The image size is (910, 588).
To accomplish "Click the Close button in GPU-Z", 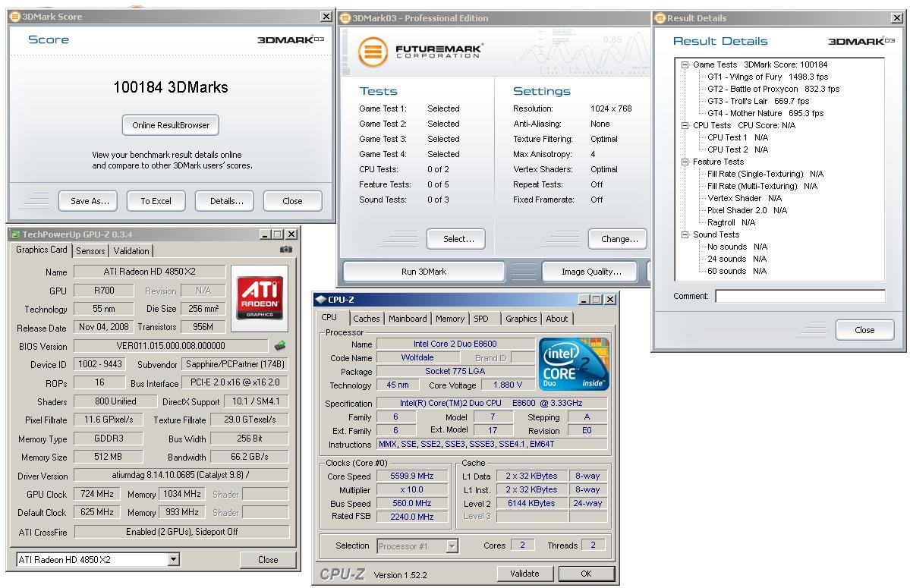I will pos(268,560).
